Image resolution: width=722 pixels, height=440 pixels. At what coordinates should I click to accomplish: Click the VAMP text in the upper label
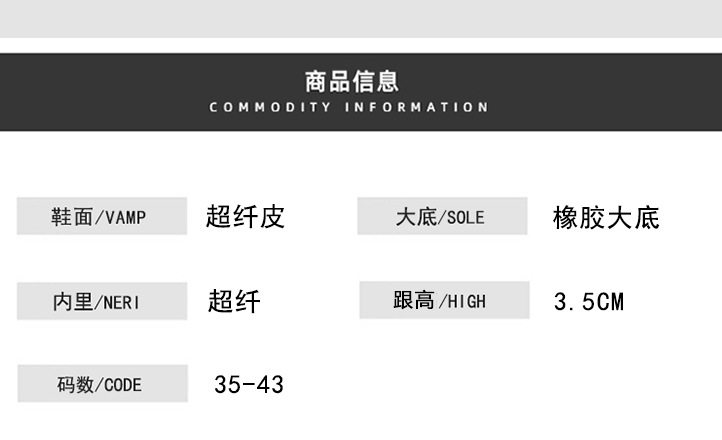pos(126,217)
